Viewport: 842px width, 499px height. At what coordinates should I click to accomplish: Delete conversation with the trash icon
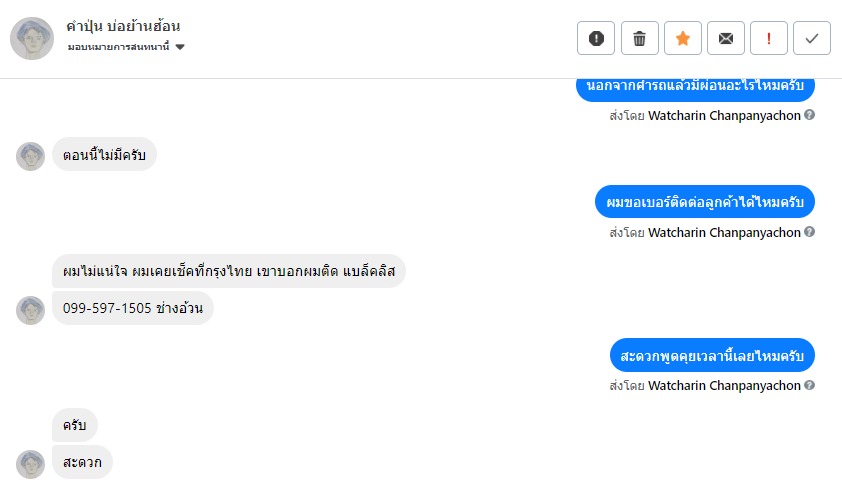tap(640, 38)
